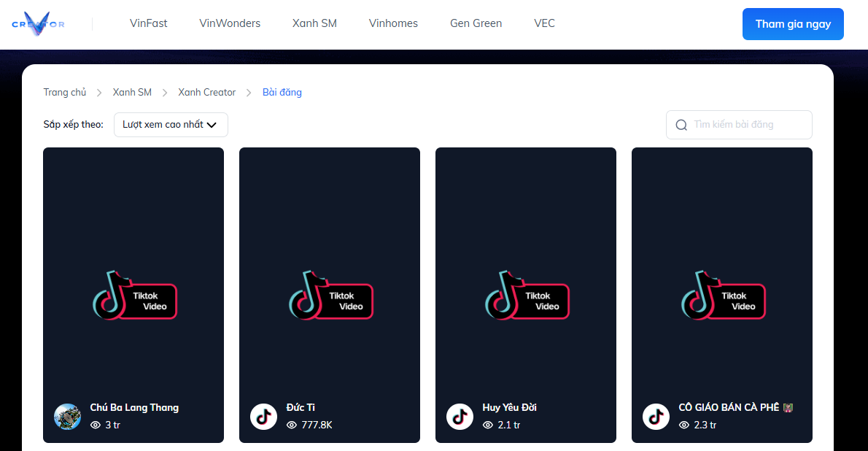This screenshot has width=868, height=451.
Task: Open the 'Lượt xem cao nhất' sort dropdown
Action: pos(171,125)
